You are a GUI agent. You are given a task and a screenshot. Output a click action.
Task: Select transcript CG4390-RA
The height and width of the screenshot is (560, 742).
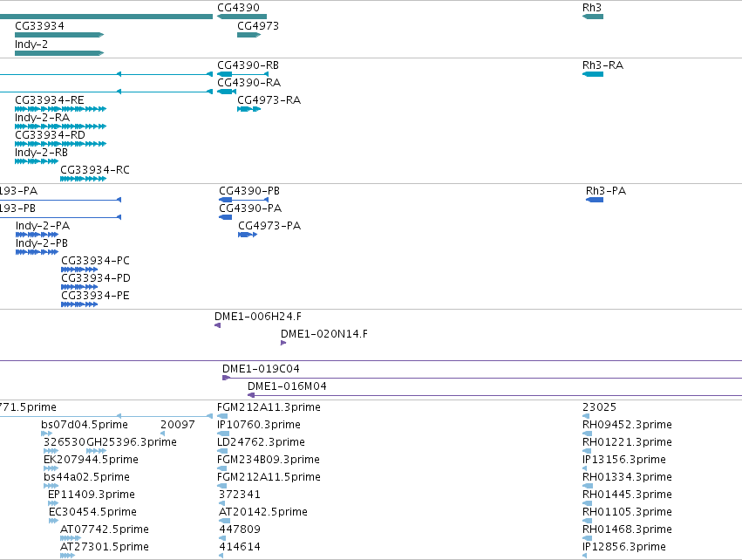tap(227, 92)
